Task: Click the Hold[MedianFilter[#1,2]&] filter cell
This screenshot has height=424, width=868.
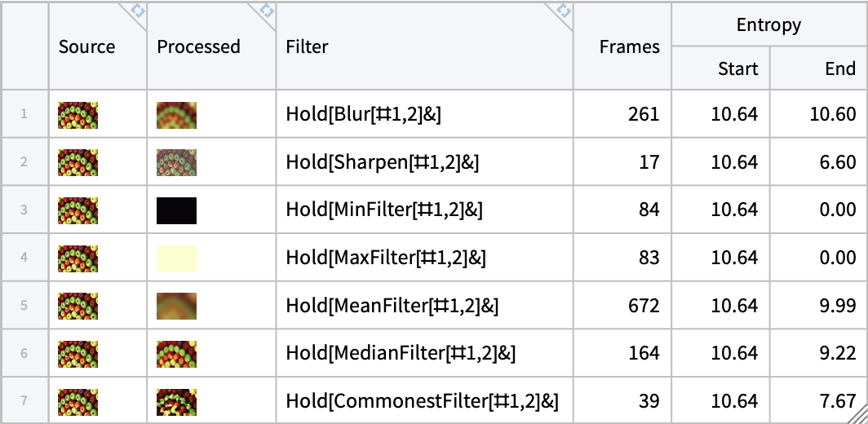Action: coord(401,354)
